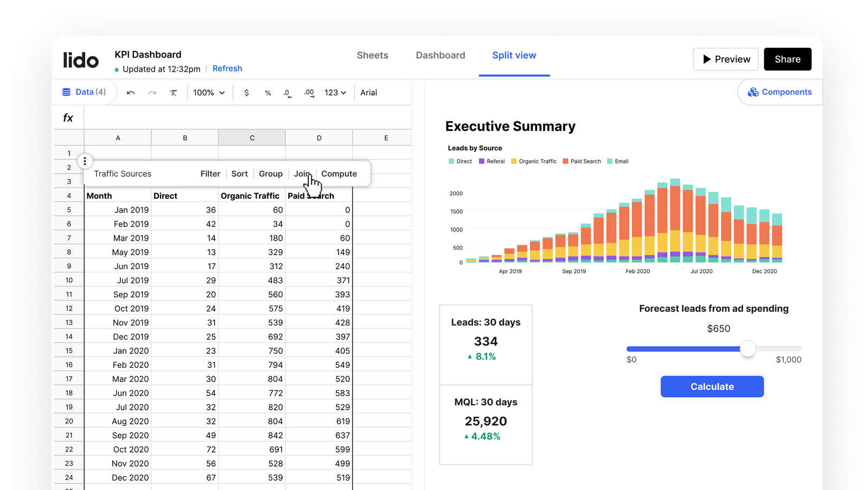868x490 pixels.
Task: Increase decimal places with the .00 icon
Action: tap(309, 92)
